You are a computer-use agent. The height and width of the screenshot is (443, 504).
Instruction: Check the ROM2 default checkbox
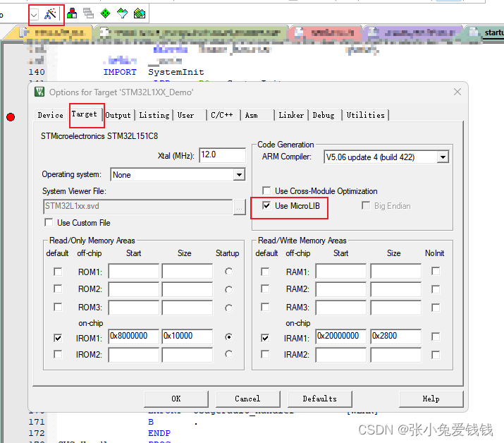(x=58, y=289)
